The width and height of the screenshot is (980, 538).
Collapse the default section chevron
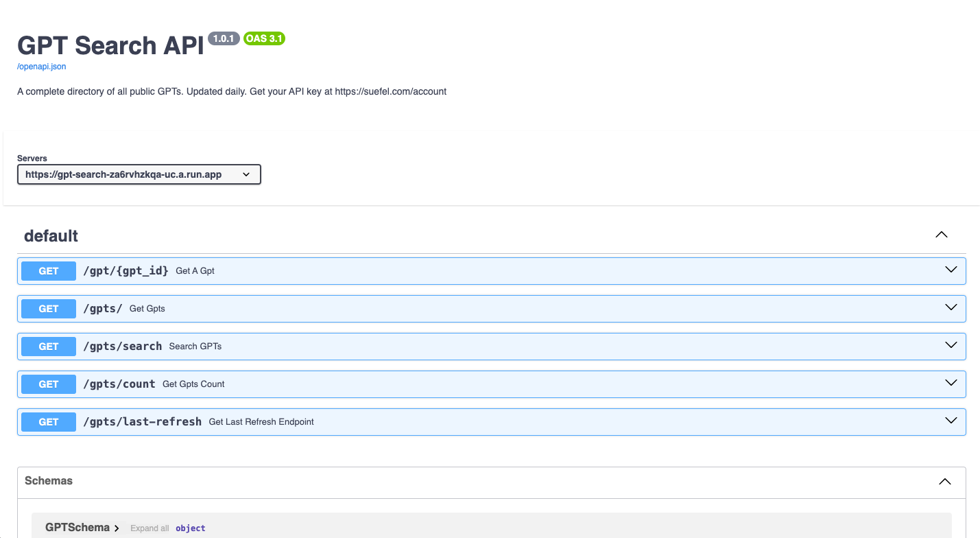tap(942, 235)
